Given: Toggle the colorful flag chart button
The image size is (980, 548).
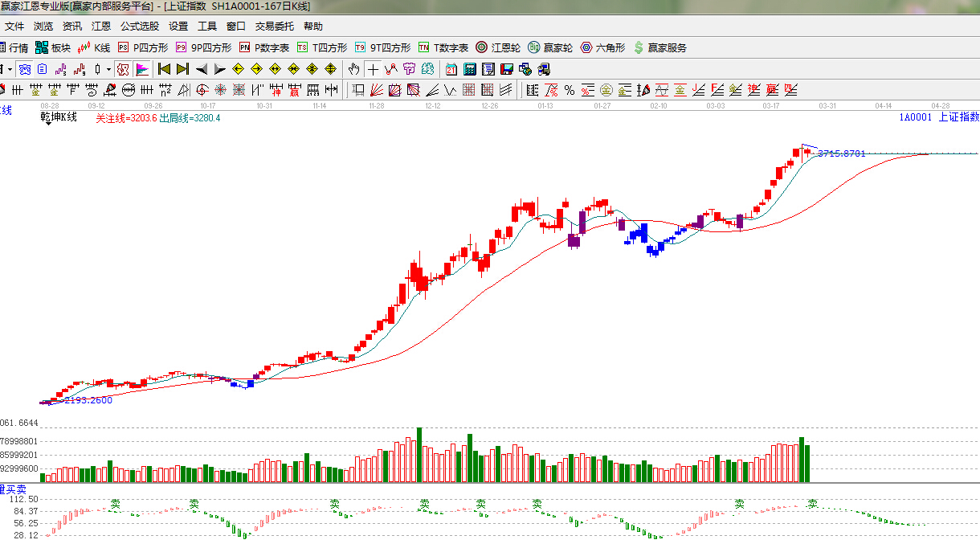Looking at the screenshot, I should pos(142,69).
